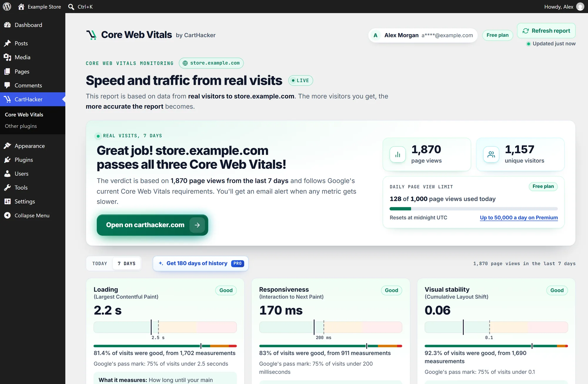Click the Example Store site name
The height and width of the screenshot is (384, 588).
[x=44, y=6]
